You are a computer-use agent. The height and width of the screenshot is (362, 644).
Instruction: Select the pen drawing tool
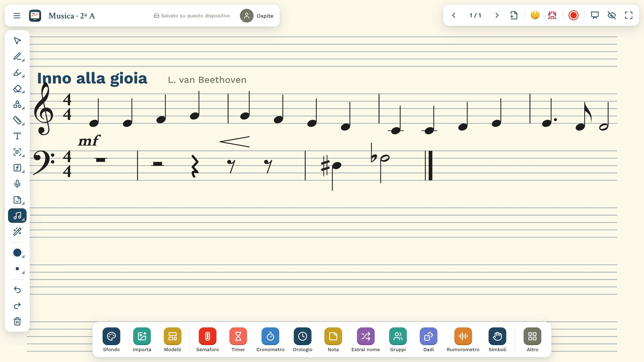click(17, 57)
